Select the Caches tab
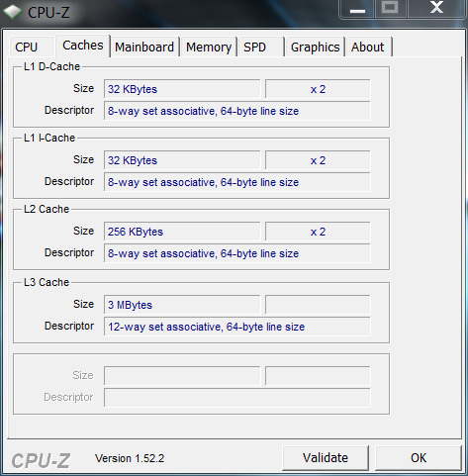Screen dimensions: 468x476 click(x=83, y=46)
